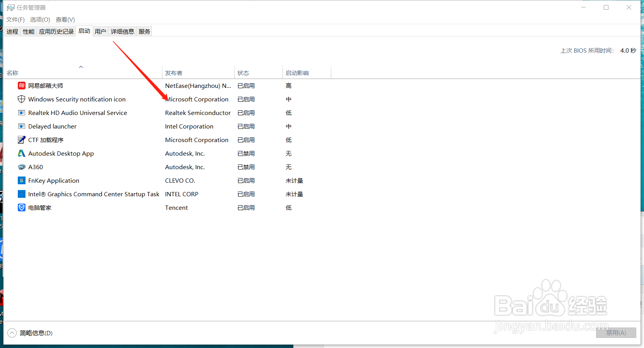Select the A360 row name
Screen dimensions: 644x348
(x=36, y=167)
